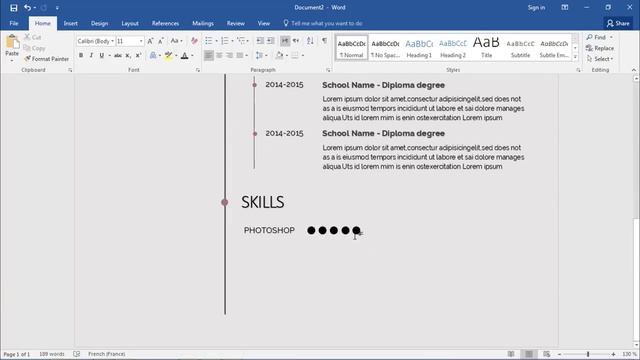
Task: Activate the Format Painter
Action: (47, 59)
